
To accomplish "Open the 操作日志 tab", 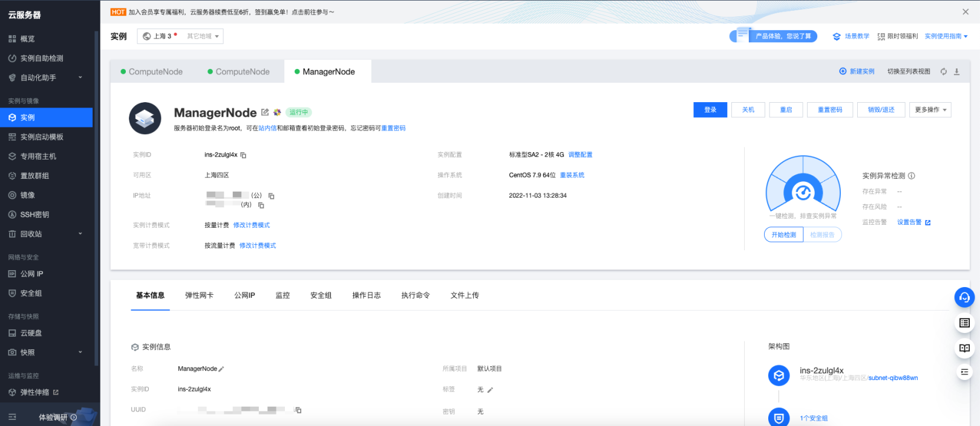I will coord(367,295).
